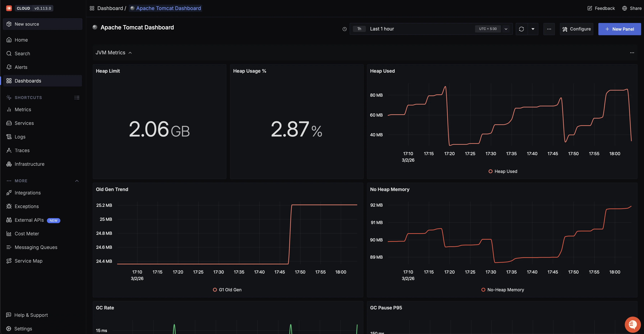Open Alerts in the sidebar
The width and height of the screenshot is (644, 334).
[21, 67]
